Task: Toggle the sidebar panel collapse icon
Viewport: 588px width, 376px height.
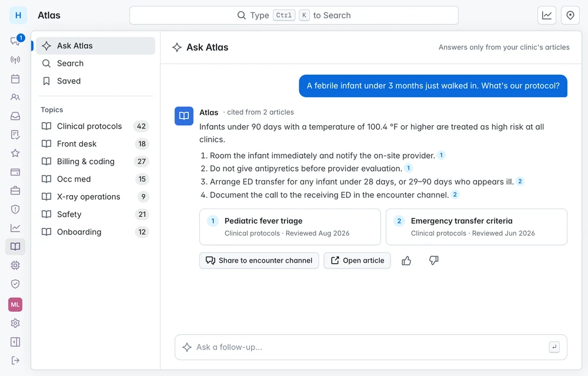Action: click(x=15, y=342)
